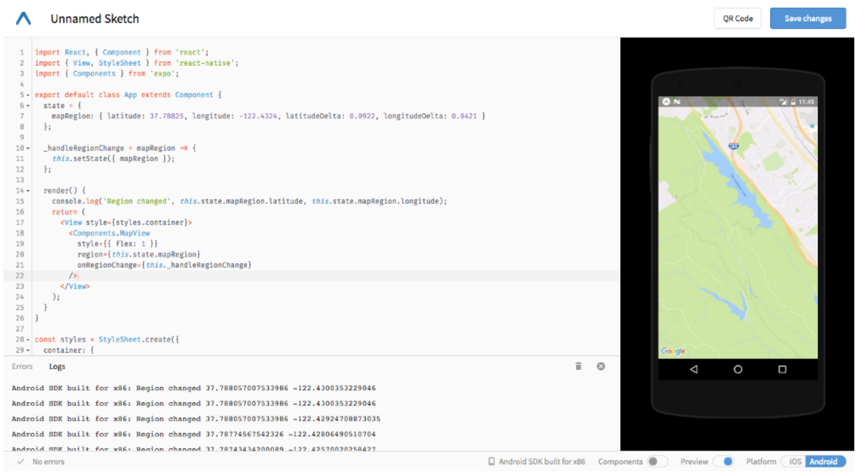Viewport: 868px width, 473px height.
Task: Click the Save changes button
Action: 808,18
